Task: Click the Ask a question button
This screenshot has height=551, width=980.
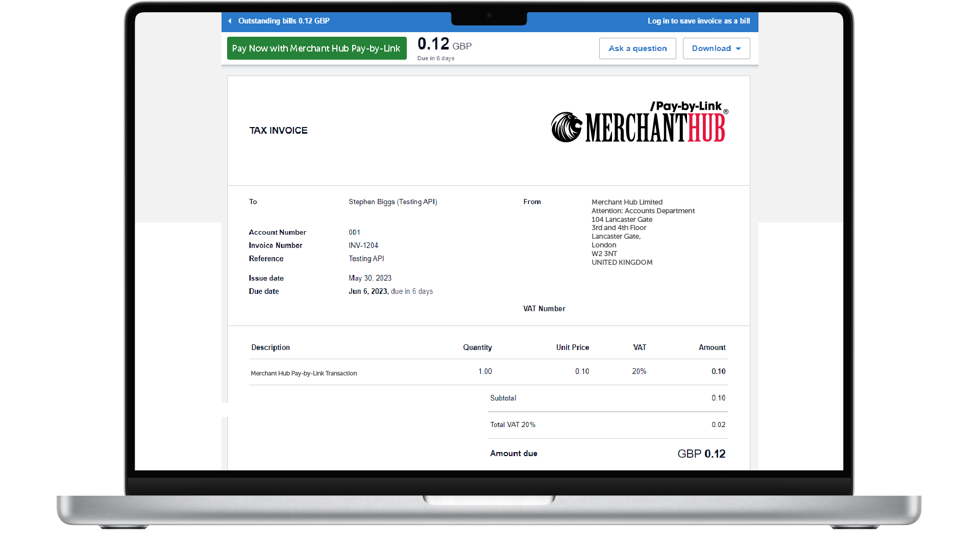Action: (x=638, y=48)
